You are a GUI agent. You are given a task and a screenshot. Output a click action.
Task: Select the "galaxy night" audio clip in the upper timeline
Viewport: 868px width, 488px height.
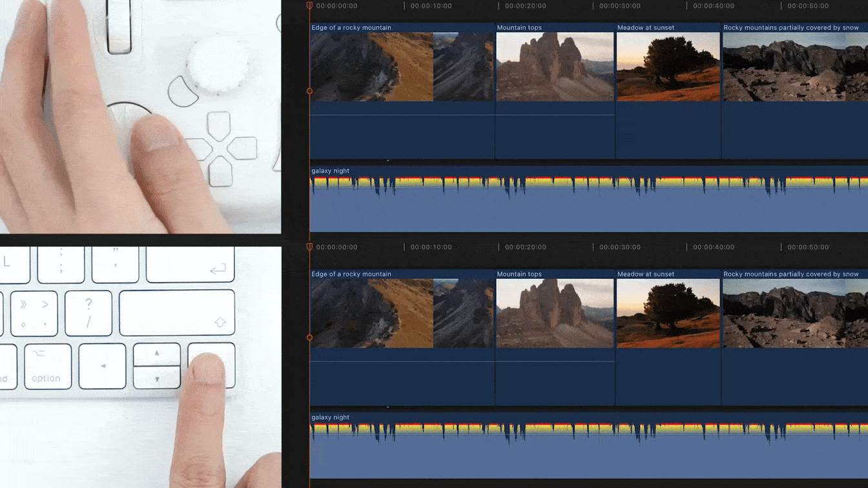click(589, 199)
